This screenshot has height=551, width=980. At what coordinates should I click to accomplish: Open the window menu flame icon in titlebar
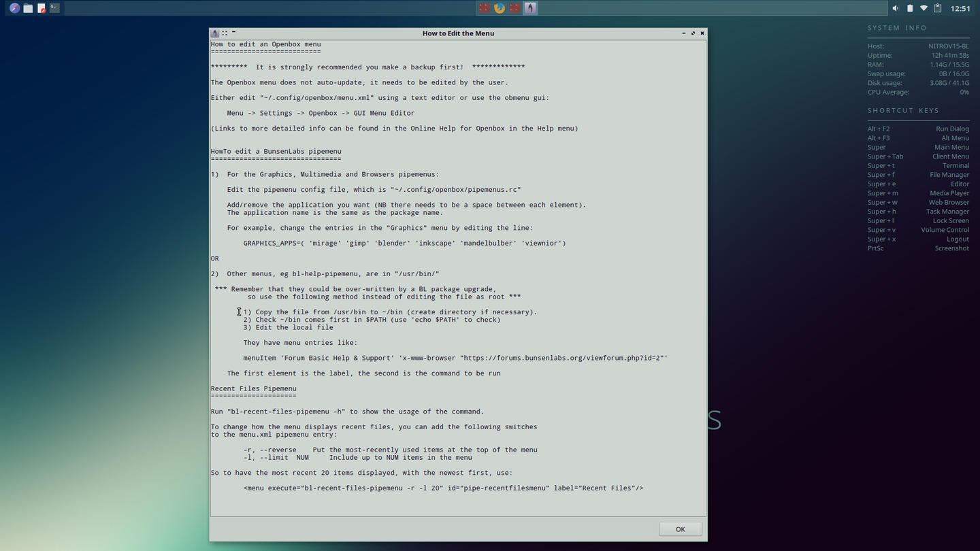[215, 33]
